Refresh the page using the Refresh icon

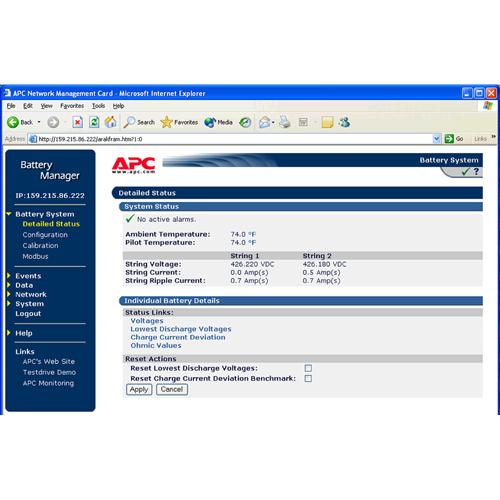(x=94, y=122)
